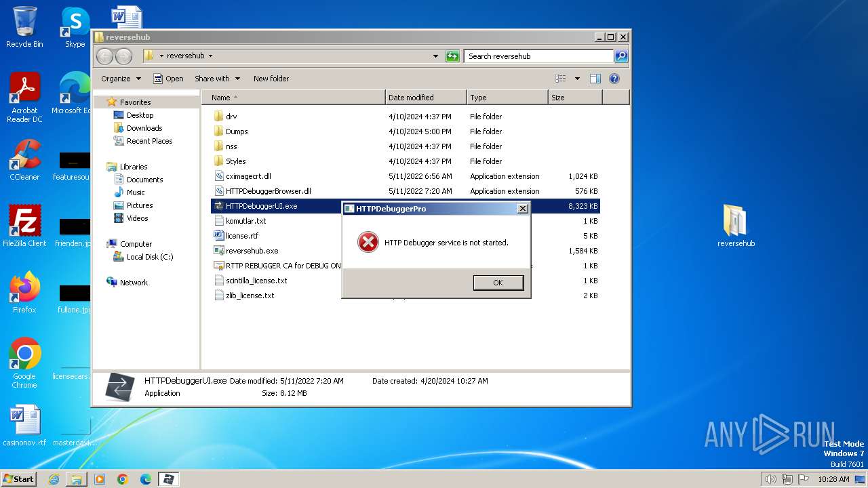Click OK in the HTTPDebuggerPro dialog
This screenshot has width=868, height=488.
click(x=498, y=283)
